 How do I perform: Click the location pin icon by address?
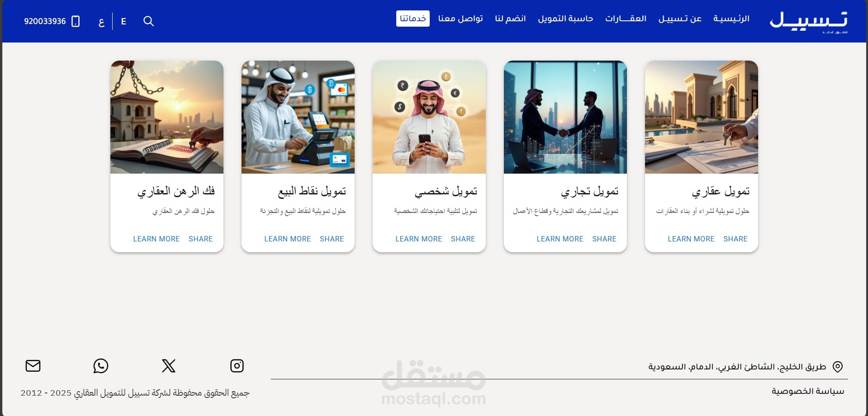pyautogui.click(x=838, y=367)
